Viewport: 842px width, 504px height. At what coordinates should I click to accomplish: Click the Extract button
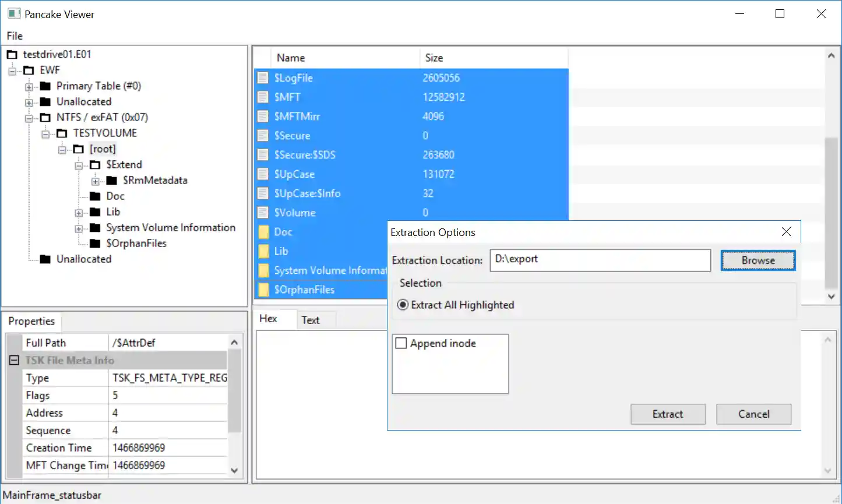[x=667, y=414]
